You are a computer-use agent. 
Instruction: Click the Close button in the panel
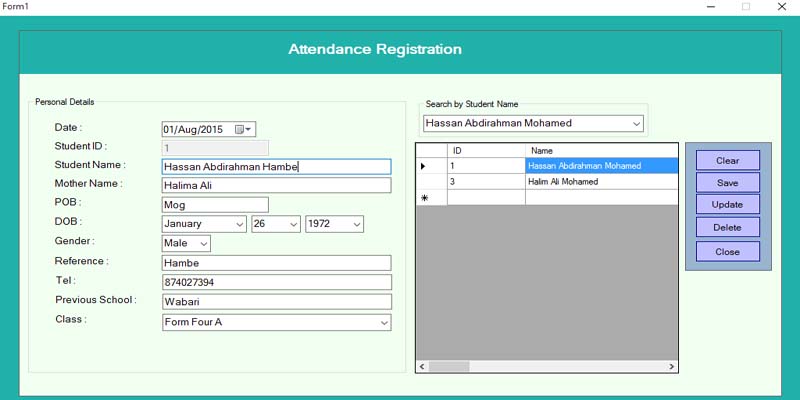coord(727,252)
